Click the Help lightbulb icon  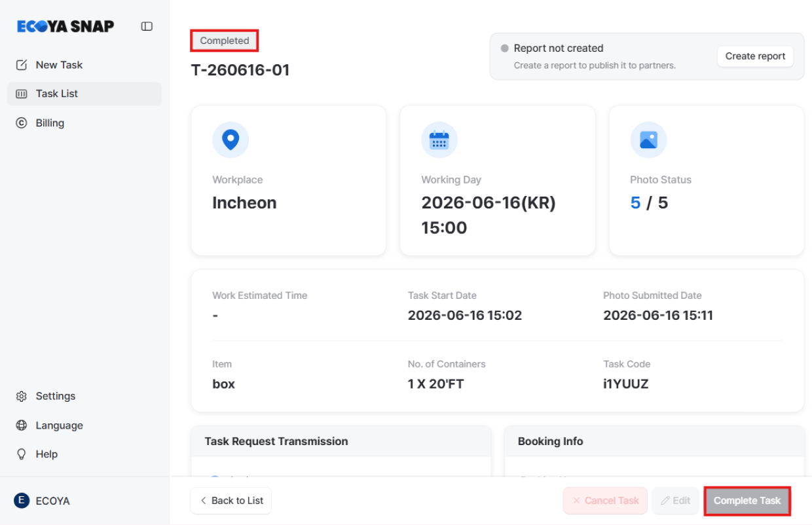point(22,454)
